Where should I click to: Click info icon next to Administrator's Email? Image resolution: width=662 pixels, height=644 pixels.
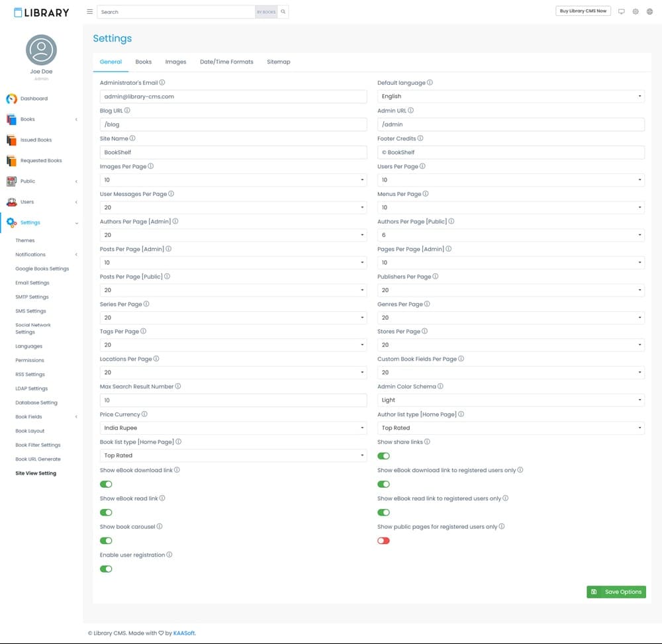(x=162, y=83)
